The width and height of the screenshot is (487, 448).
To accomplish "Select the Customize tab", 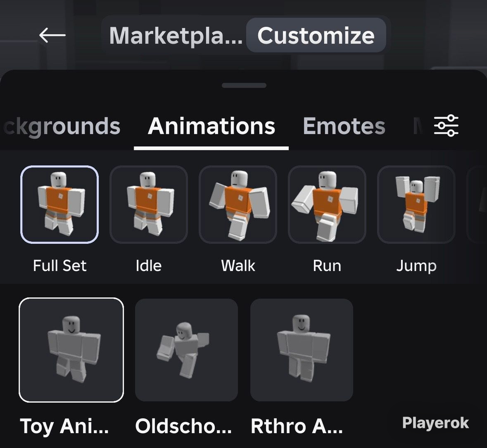I will tap(316, 35).
